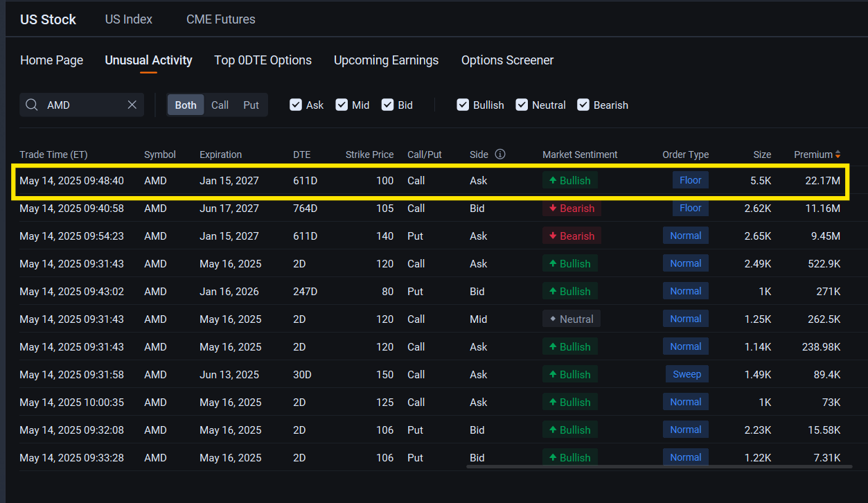This screenshot has width=868, height=503.
Task: Clear the AMD search with X icon
Action: 132,105
